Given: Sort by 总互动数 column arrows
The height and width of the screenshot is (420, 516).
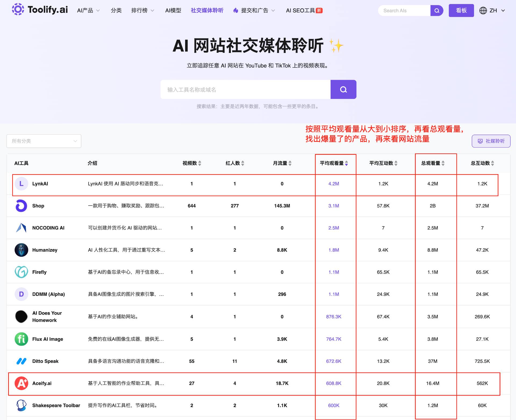Looking at the screenshot, I should tap(493, 163).
